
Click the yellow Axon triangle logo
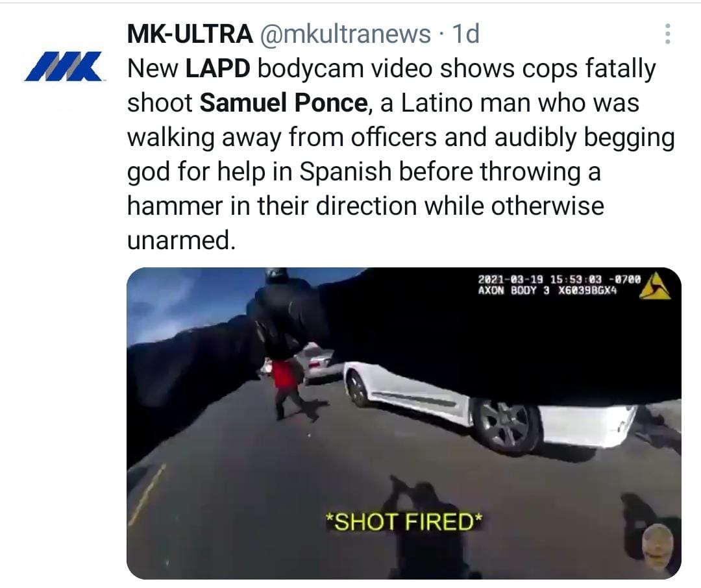click(x=654, y=286)
